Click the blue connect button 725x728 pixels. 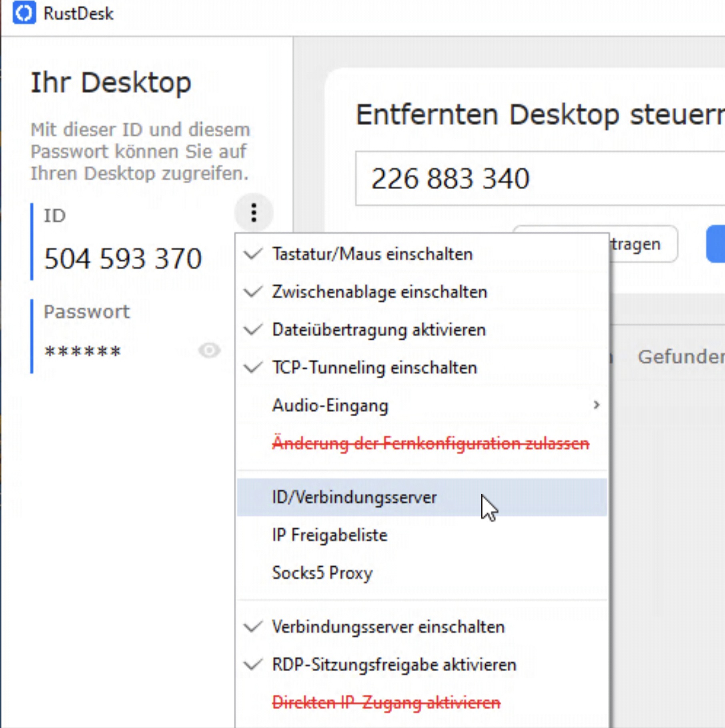coord(716,244)
